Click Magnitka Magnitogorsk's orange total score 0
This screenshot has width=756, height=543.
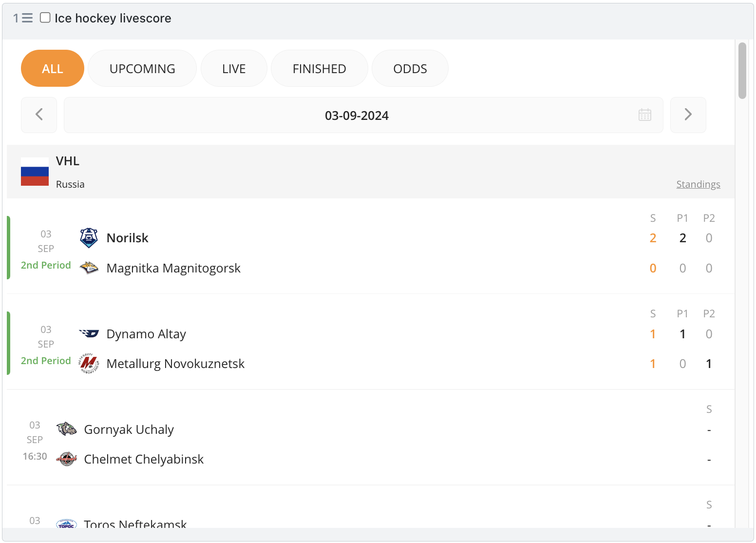click(653, 268)
